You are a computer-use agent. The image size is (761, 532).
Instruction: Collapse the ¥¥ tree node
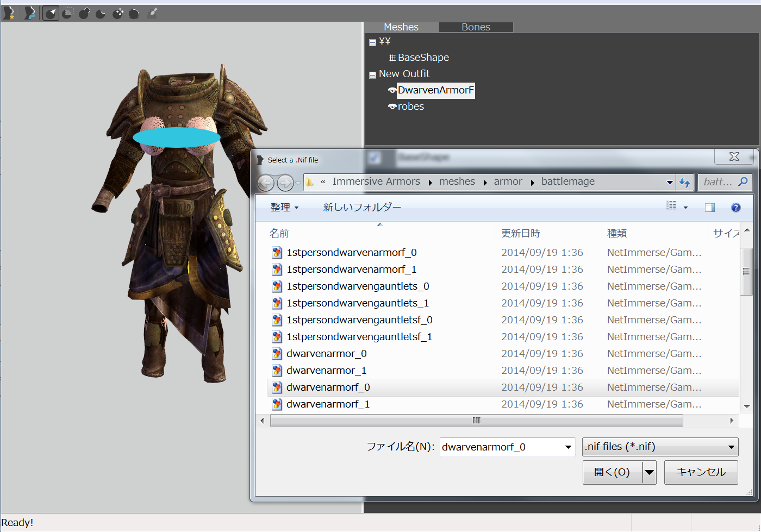click(x=372, y=42)
